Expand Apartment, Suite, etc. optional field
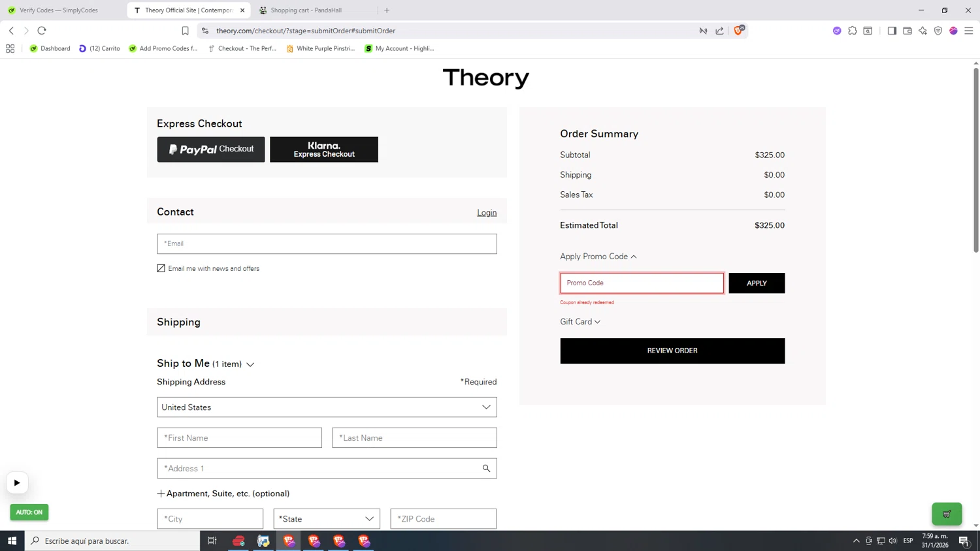 pyautogui.click(x=223, y=494)
